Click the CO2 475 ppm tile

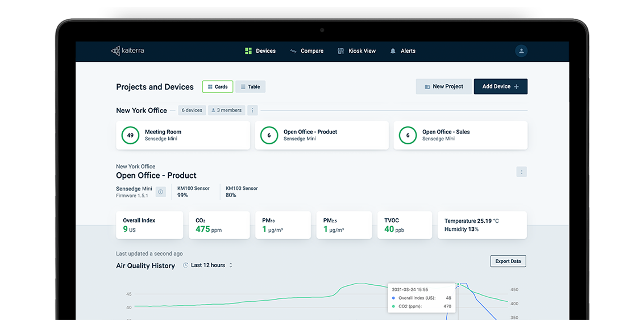[219, 225]
